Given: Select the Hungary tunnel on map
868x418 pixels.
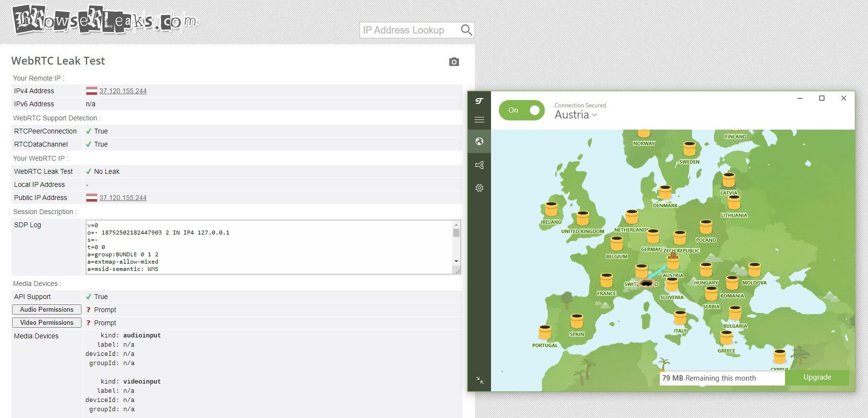Looking at the screenshot, I should point(706,270).
